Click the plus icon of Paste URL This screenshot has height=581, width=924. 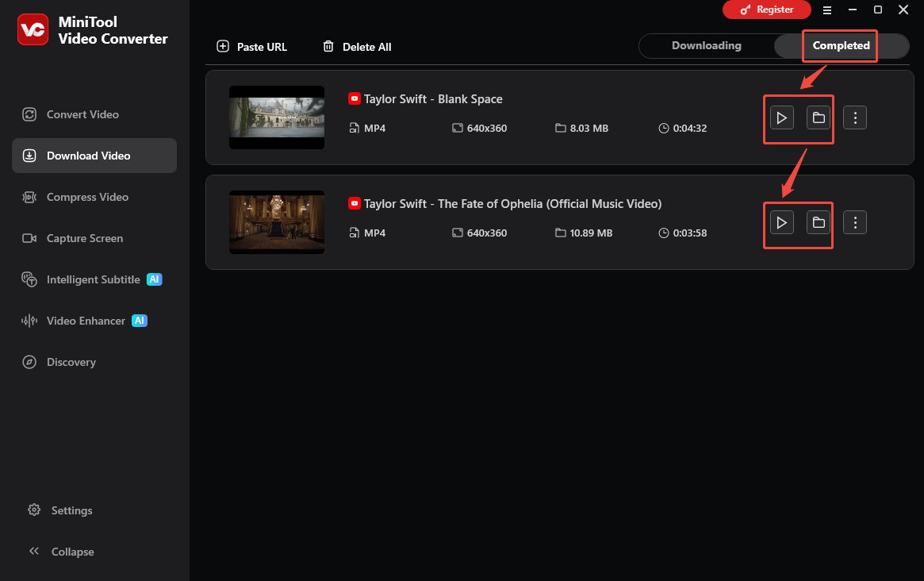point(223,46)
